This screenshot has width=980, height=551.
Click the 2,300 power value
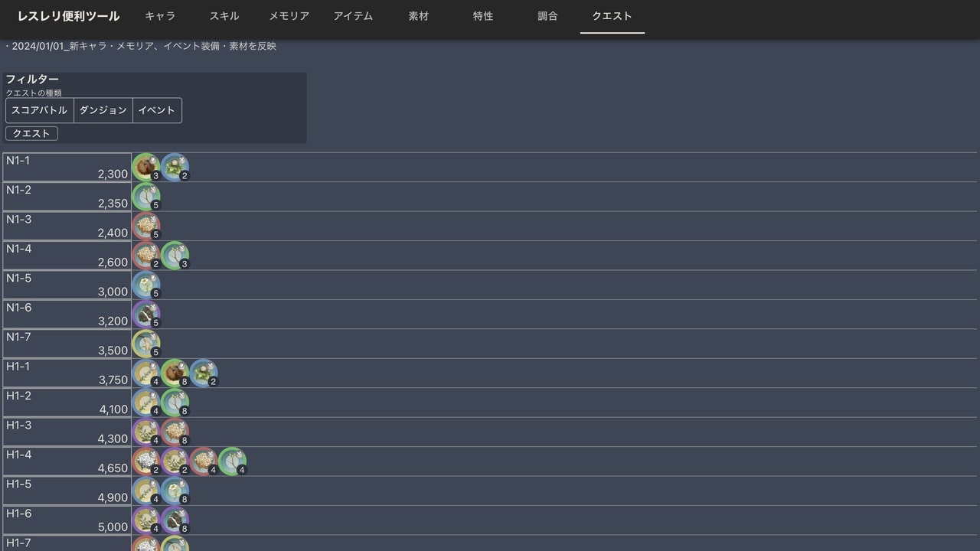click(x=113, y=174)
